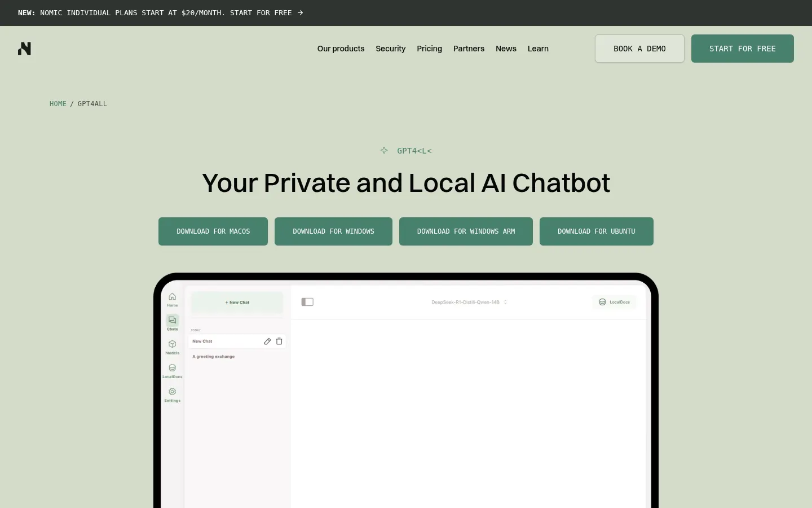Click the Nomic logo icon

coord(24,49)
